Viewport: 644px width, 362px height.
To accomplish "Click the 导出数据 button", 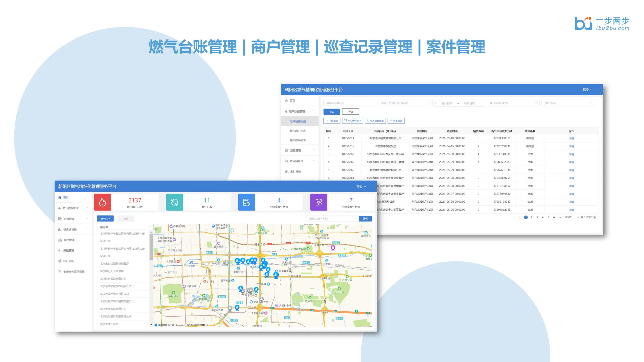I will click(396, 121).
